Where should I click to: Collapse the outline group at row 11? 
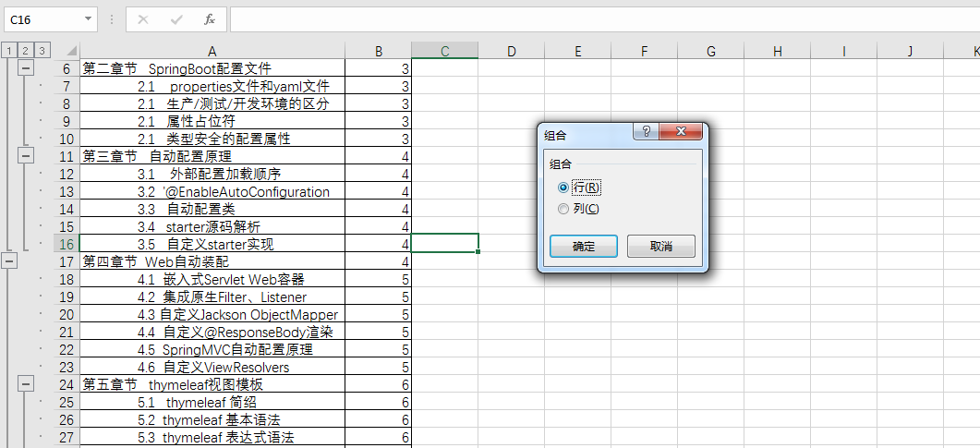point(26,155)
